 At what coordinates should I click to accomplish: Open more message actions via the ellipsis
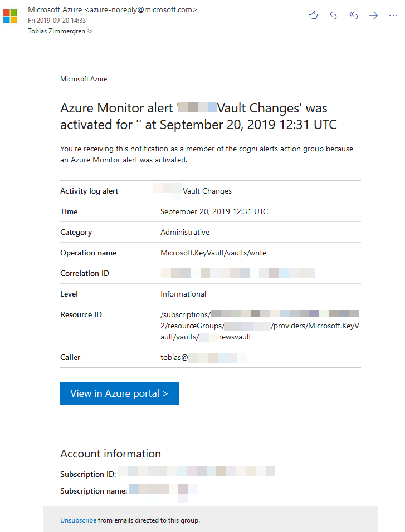click(393, 16)
